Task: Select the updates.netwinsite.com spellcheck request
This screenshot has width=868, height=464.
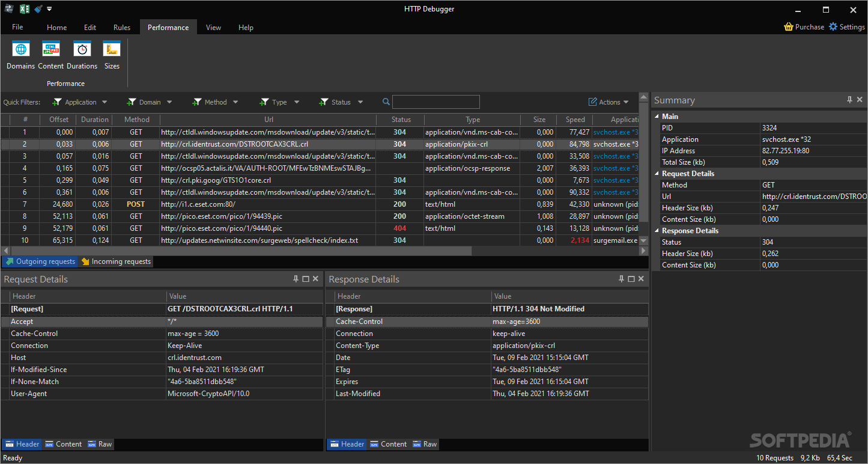Action: pyautogui.click(x=320, y=240)
